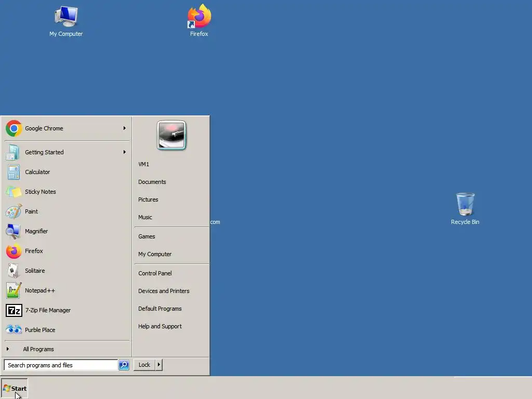The height and width of the screenshot is (399, 532).
Task: Open Notepad++ icon
Action: pyautogui.click(x=14, y=290)
